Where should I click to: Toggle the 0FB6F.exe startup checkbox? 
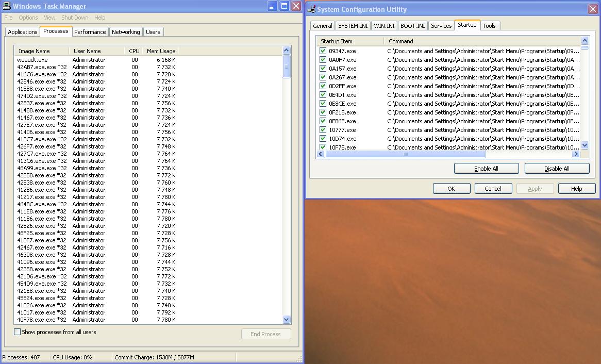323,121
